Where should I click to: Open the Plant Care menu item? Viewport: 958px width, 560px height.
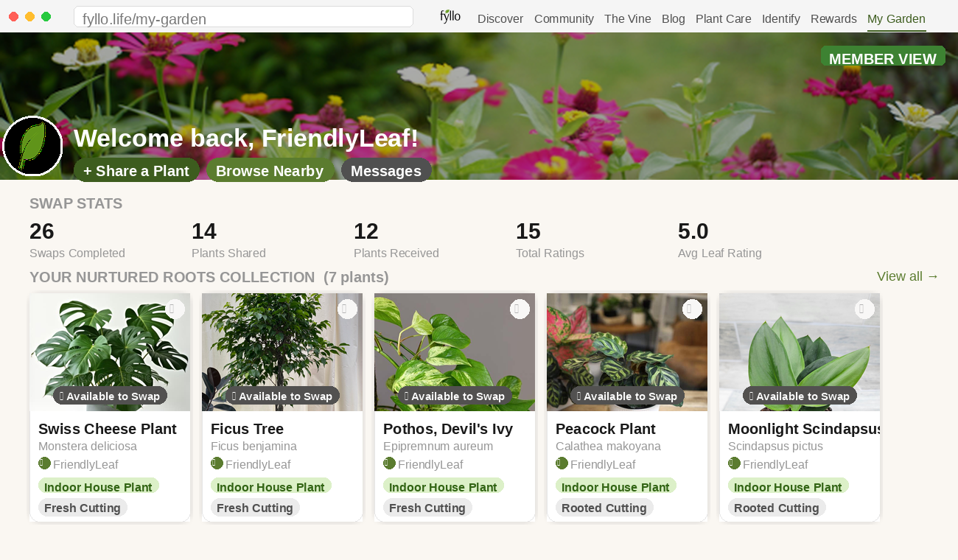723,18
